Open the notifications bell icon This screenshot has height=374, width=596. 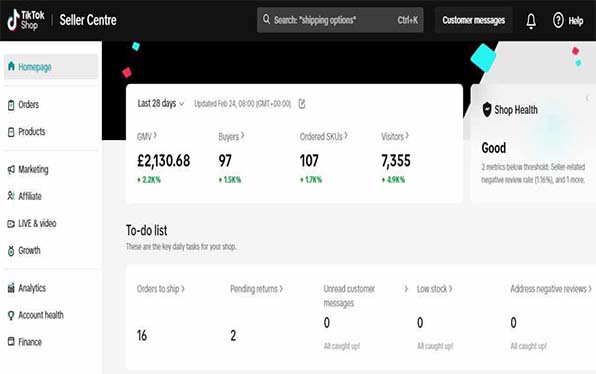tap(531, 21)
